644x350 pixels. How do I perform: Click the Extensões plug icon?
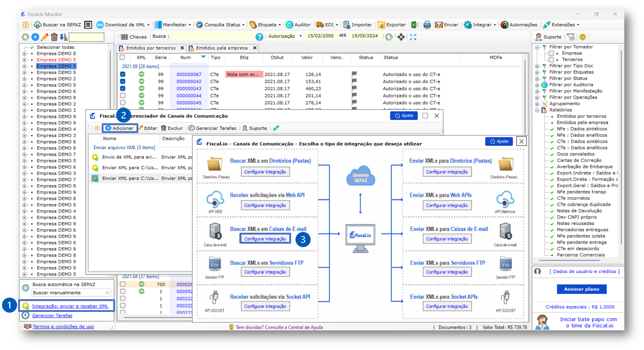(x=547, y=25)
